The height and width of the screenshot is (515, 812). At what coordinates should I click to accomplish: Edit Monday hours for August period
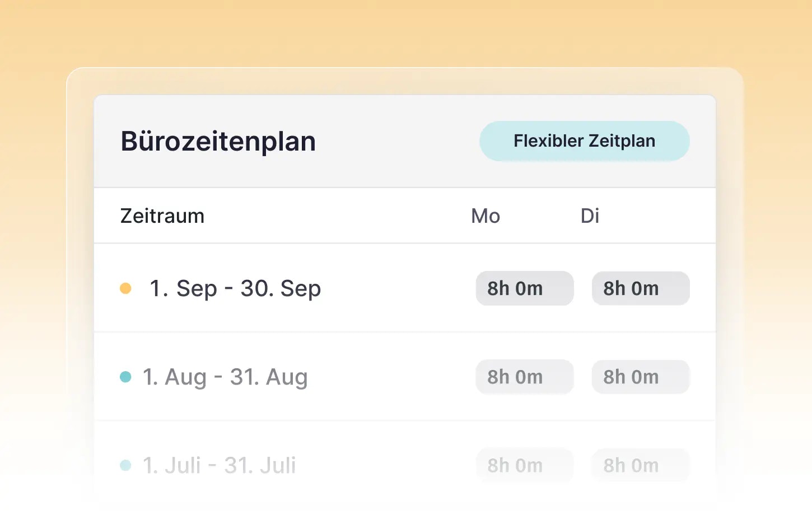pyautogui.click(x=525, y=377)
